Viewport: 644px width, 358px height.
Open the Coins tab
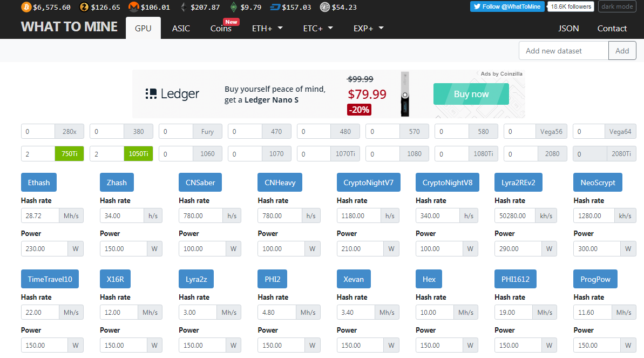click(221, 29)
